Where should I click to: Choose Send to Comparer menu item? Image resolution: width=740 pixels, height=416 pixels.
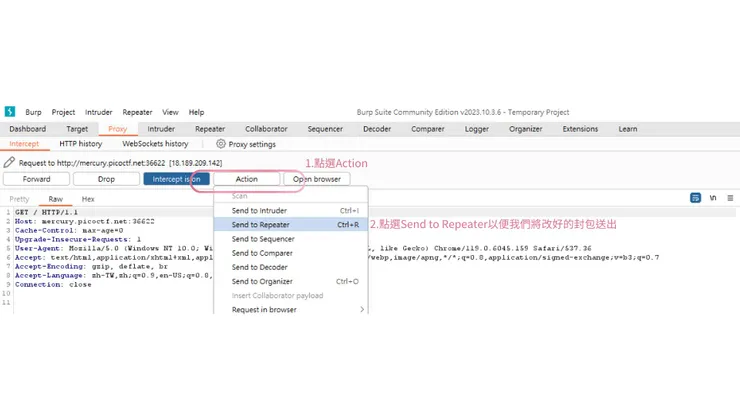[291, 253]
